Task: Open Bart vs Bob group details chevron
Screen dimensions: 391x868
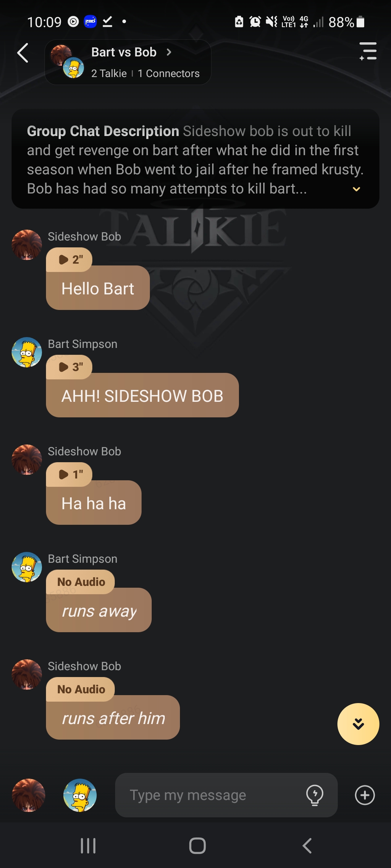Action: click(x=169, y=52)
